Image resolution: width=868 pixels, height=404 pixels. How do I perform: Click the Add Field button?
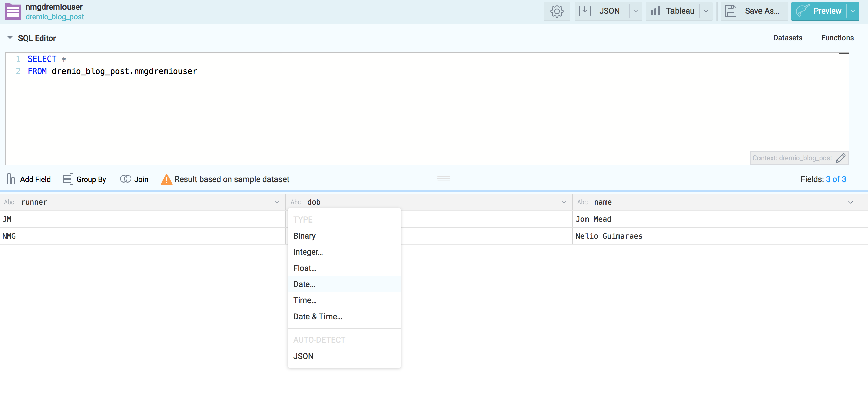tap(29, 179)
